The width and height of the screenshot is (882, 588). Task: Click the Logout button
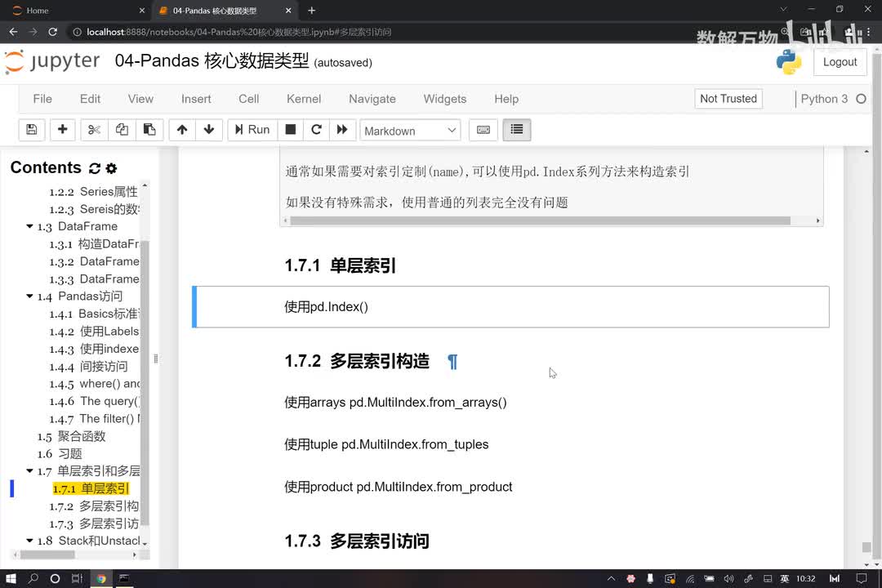tap(840, 62)
